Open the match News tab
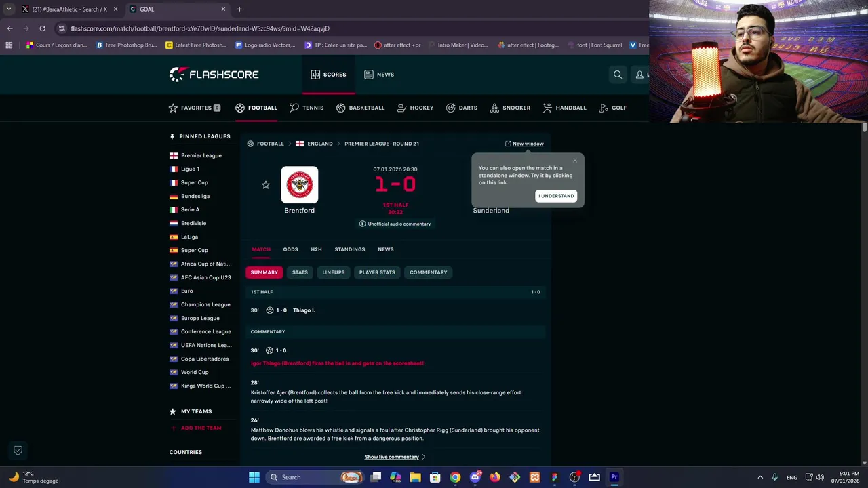868x488 pixels. click(x=386, y=249)
